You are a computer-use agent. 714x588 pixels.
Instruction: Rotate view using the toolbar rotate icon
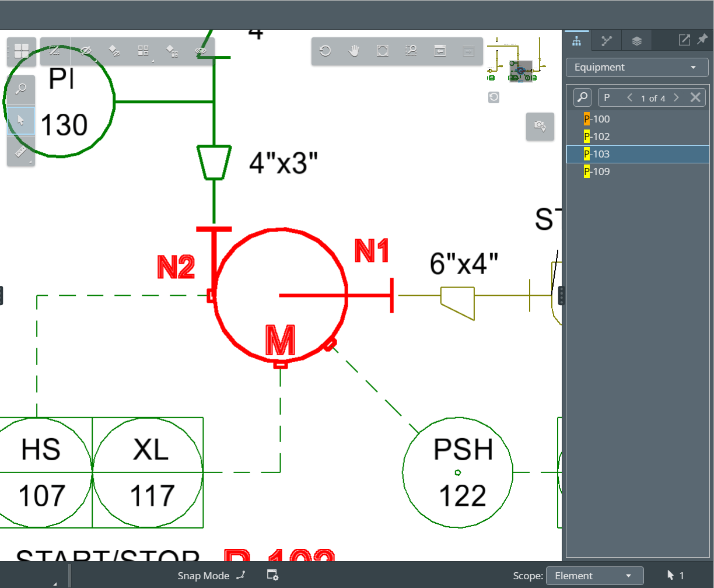pyautogui.click(x=325, y=51)
